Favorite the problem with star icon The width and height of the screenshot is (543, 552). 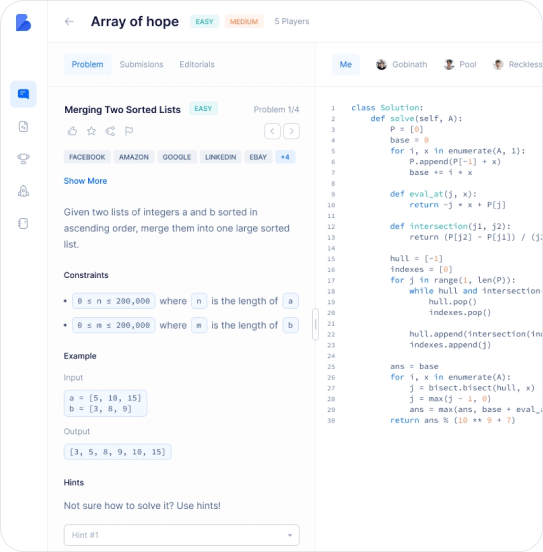coord(92,131)
